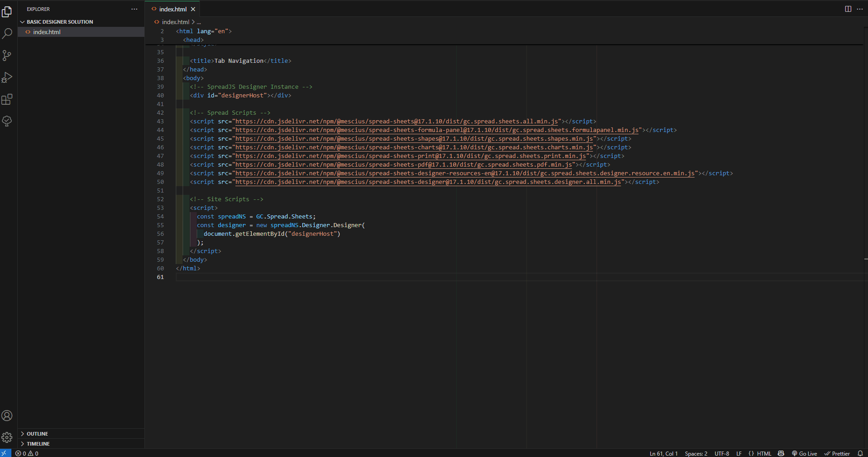Viewport: 868px width, 457px height.
Task: Open the Manage gear icon
Action: pos(7,437)
